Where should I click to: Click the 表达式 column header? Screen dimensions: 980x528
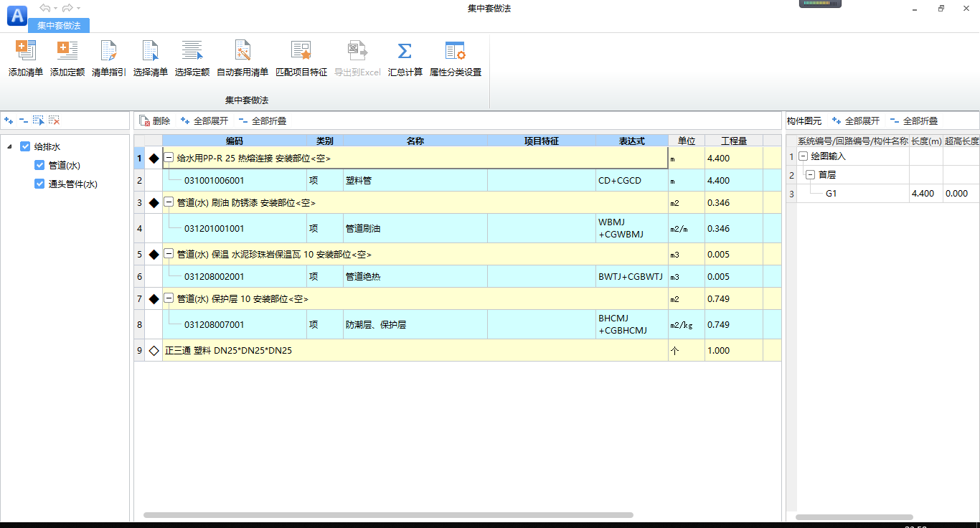click(632, 141)
